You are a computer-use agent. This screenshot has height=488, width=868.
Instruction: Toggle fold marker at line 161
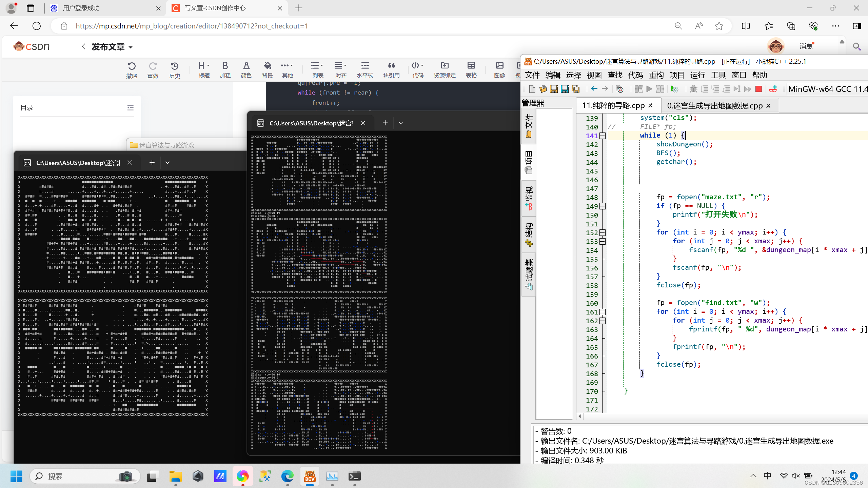tap(603, 312)
